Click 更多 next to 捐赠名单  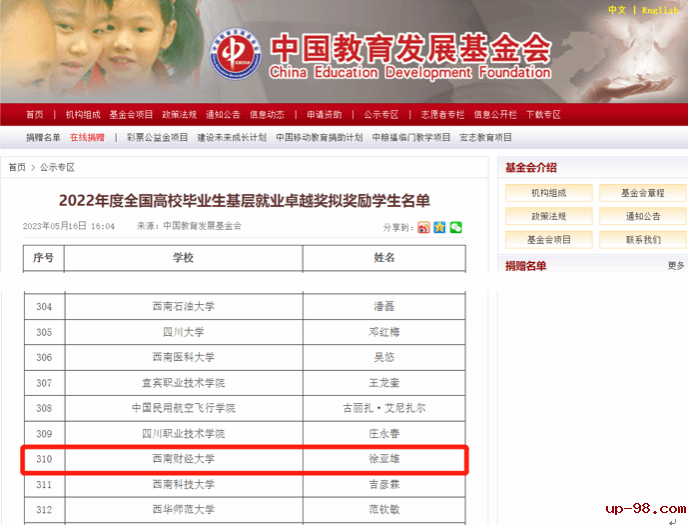(x=676, y=266)
